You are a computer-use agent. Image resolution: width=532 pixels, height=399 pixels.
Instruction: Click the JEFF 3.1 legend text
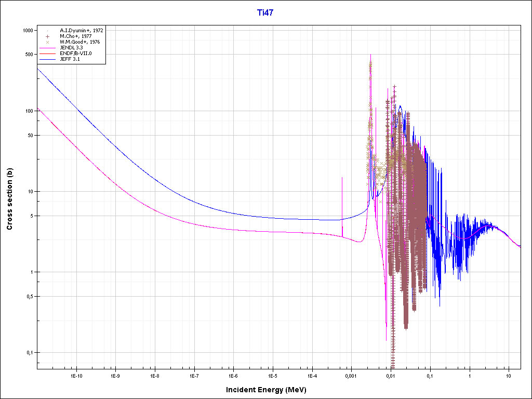pos(70,59)
